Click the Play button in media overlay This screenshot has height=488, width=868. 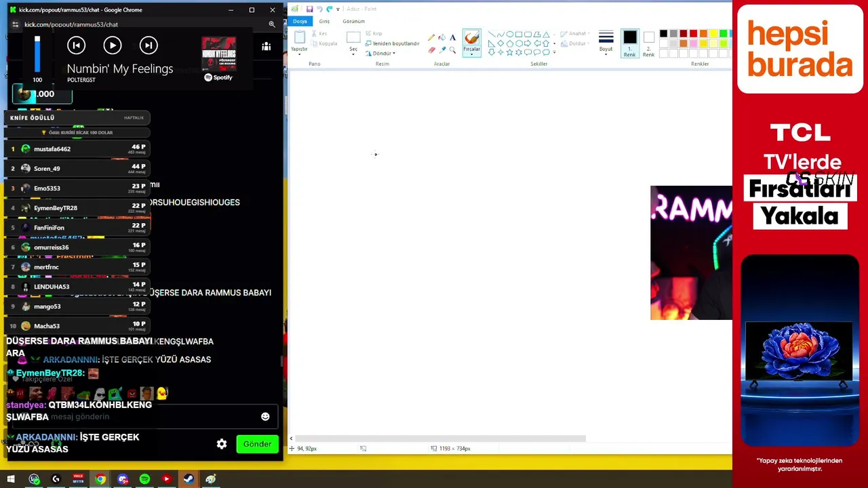click(x=113, y=45)
